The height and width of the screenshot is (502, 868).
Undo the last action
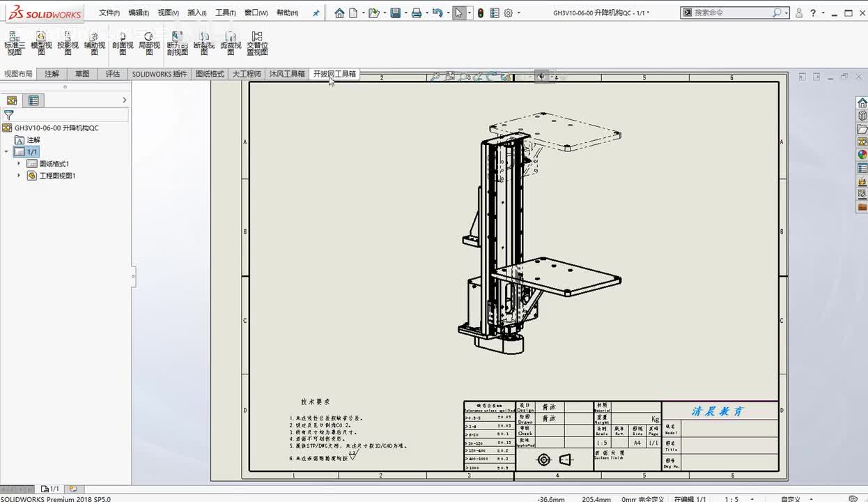click(437, 13)
